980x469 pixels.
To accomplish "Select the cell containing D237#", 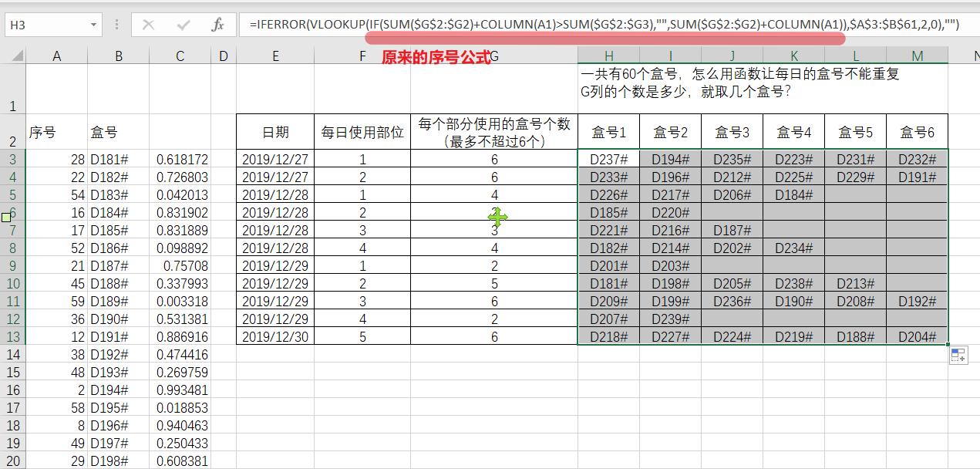I will [x=608, y=160].
